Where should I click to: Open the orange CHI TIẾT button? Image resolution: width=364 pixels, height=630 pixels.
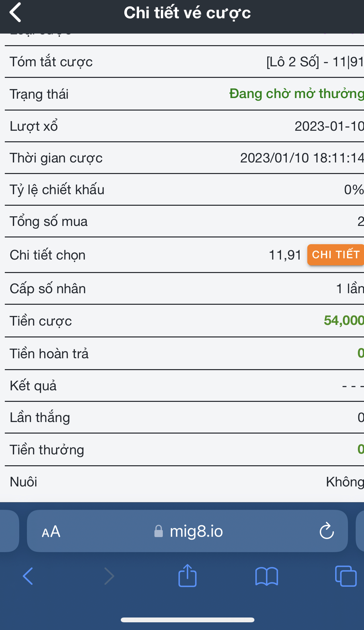click(x=335, y=255)
